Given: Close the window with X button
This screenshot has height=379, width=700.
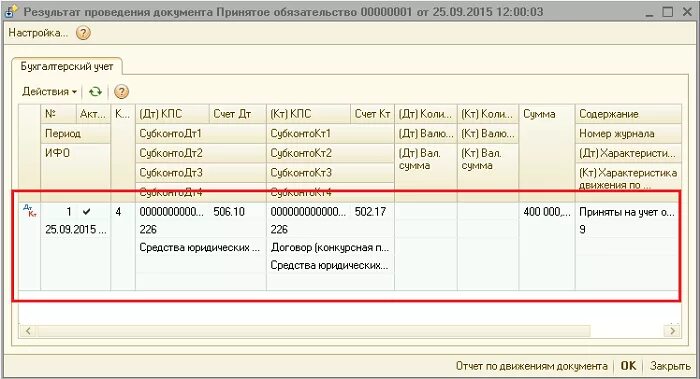Looking at the screenshot, I should click(688, 12).
